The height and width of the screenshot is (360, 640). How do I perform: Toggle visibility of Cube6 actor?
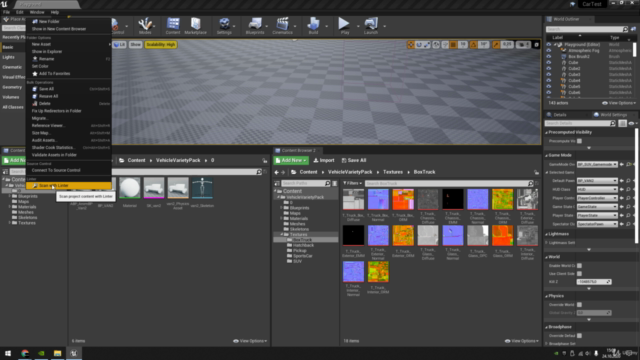(549, 93)
